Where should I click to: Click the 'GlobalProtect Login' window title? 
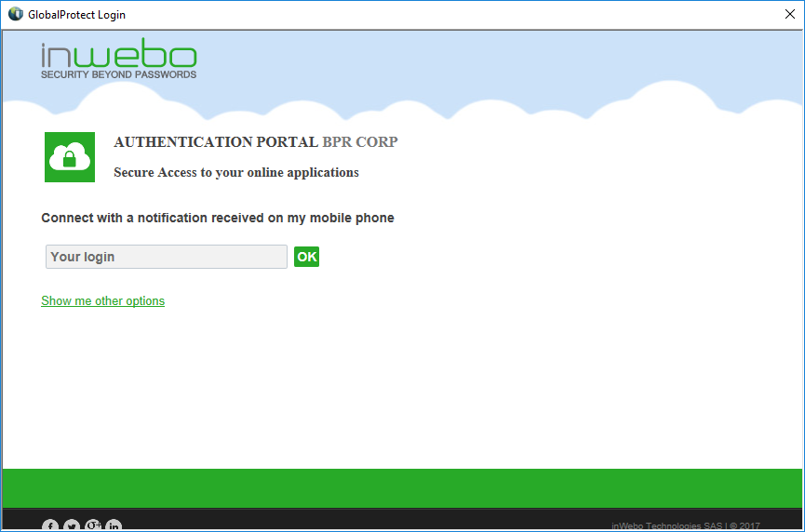point(76,15)
